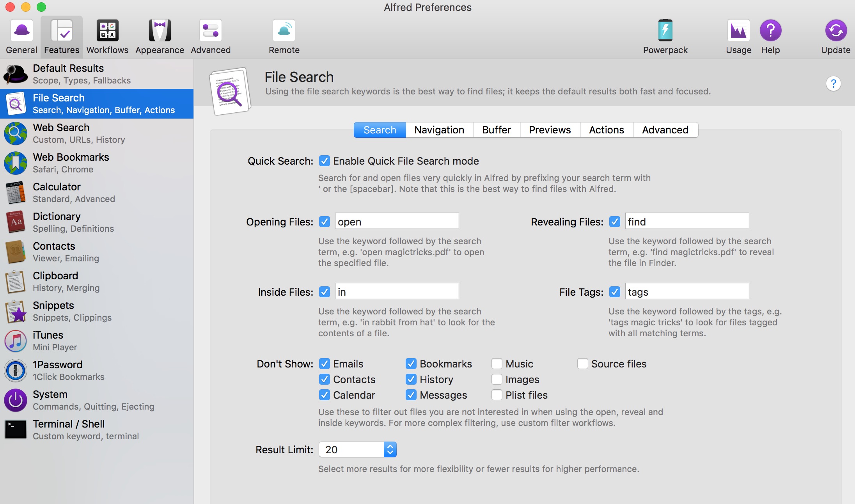Toggle Enable Quick File Search mode
855x504 pixels.
tap(324, 161)
